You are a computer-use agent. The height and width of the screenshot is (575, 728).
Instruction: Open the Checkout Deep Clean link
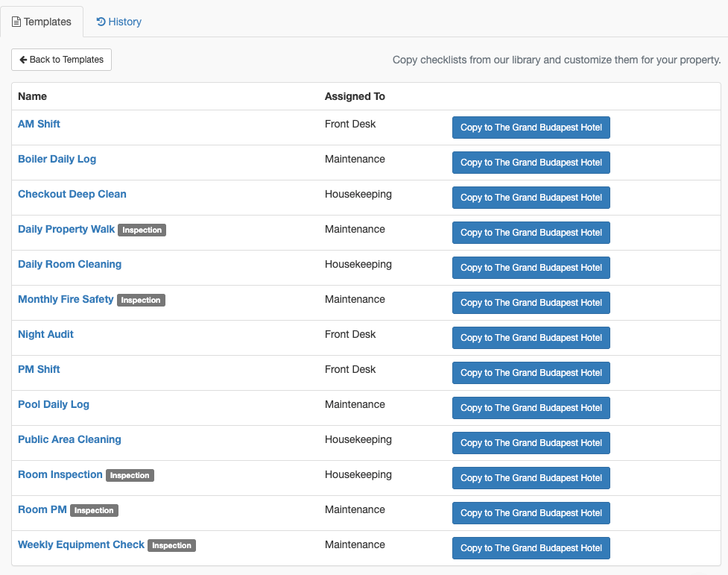tap(72, 194)
